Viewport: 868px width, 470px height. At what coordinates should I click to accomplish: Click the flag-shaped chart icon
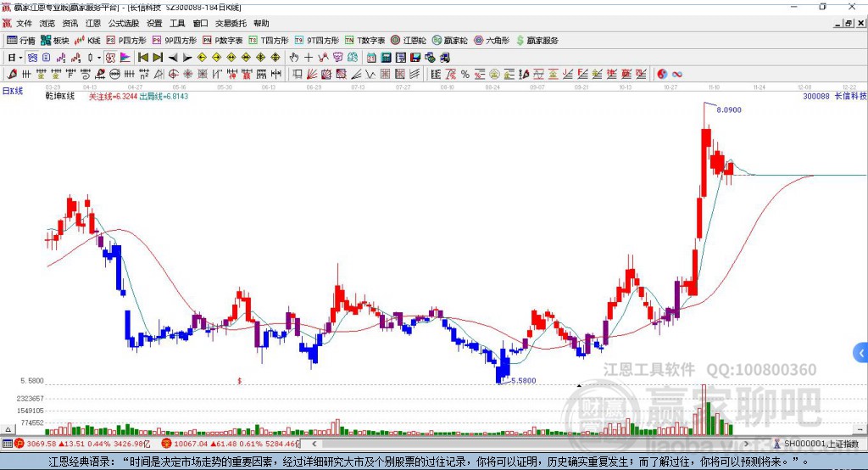[x=125, y=57]
